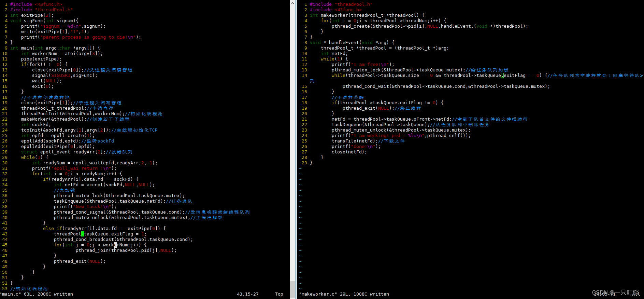Click 'if(readyArr[i].data.fd == sockFd)' line

click(x=91, y=179)
